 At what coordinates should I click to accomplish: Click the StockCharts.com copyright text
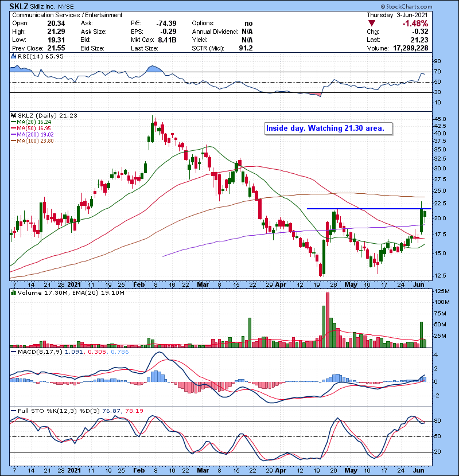(406, 6)
